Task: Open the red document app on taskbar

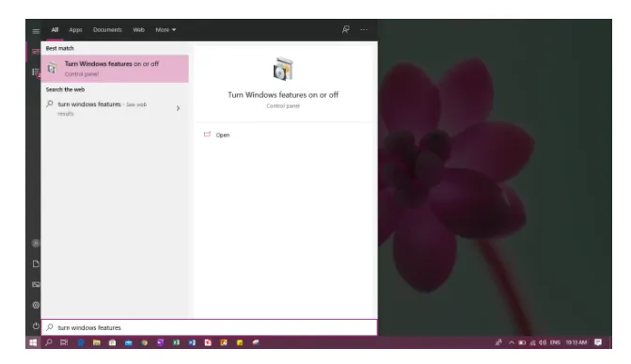Action: click(208, 342)
